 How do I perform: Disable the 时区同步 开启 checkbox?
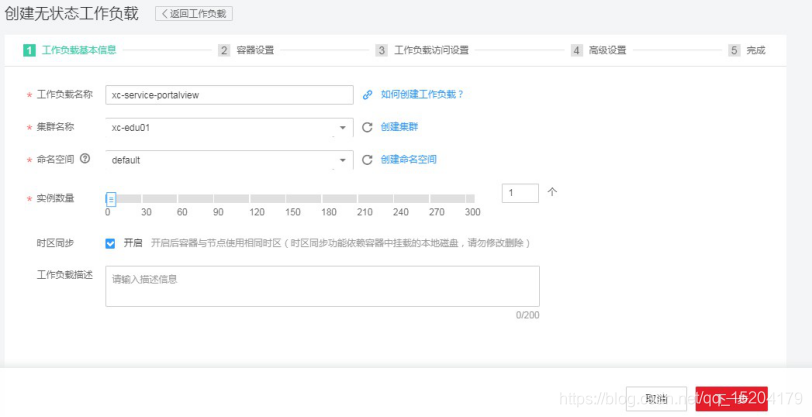click(110, 243)
